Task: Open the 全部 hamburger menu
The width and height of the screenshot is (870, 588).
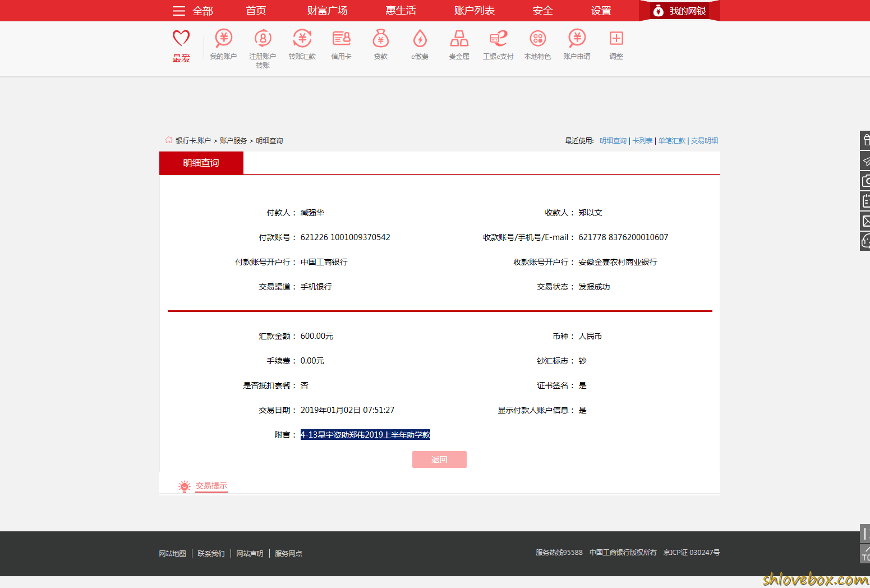Action: 192,11
